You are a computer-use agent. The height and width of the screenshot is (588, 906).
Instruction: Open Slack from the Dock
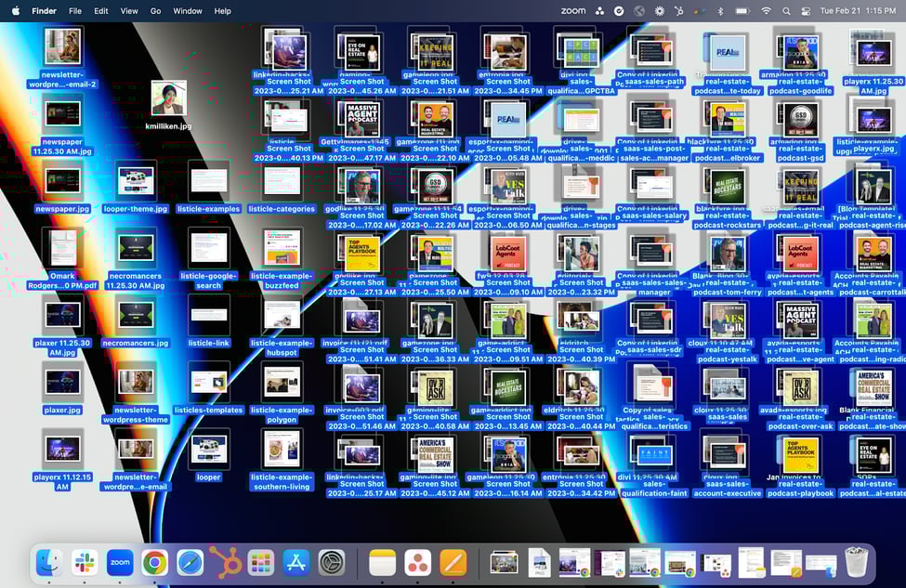[84, 562]
